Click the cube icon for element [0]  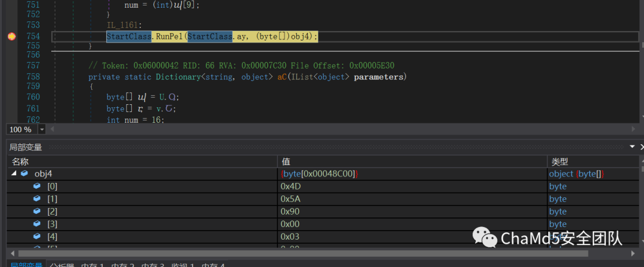pos(37,186)
